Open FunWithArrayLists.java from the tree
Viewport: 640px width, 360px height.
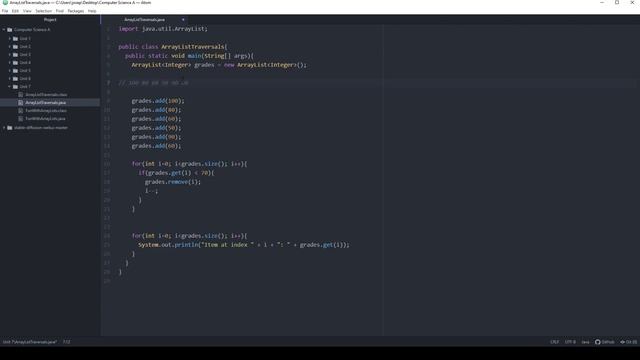pyautogui.click(x=45, y=118)
